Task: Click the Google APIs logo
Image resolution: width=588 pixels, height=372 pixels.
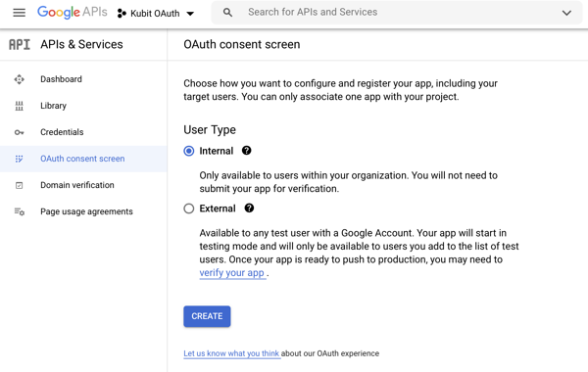Action: click(72, 13)
